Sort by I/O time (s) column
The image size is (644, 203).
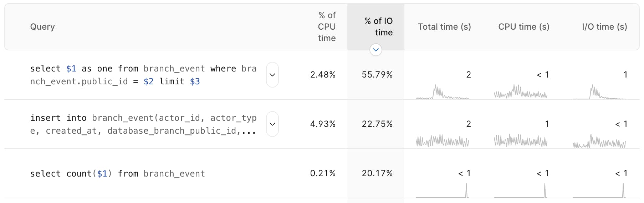click(x=604, y=27)
